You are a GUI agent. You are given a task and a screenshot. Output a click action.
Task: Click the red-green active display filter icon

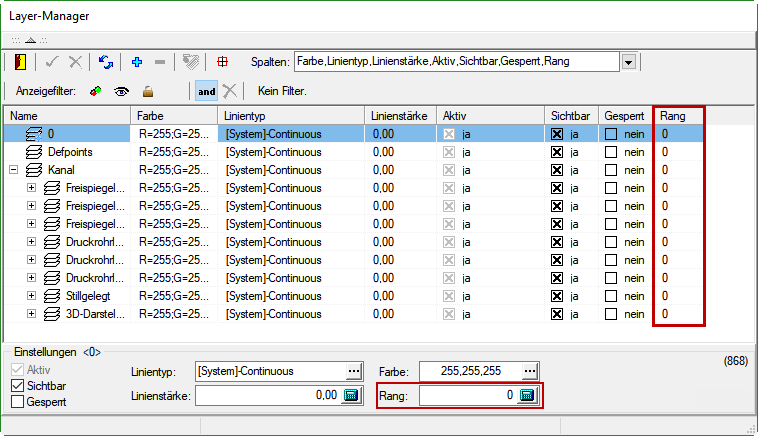point(95,91)
